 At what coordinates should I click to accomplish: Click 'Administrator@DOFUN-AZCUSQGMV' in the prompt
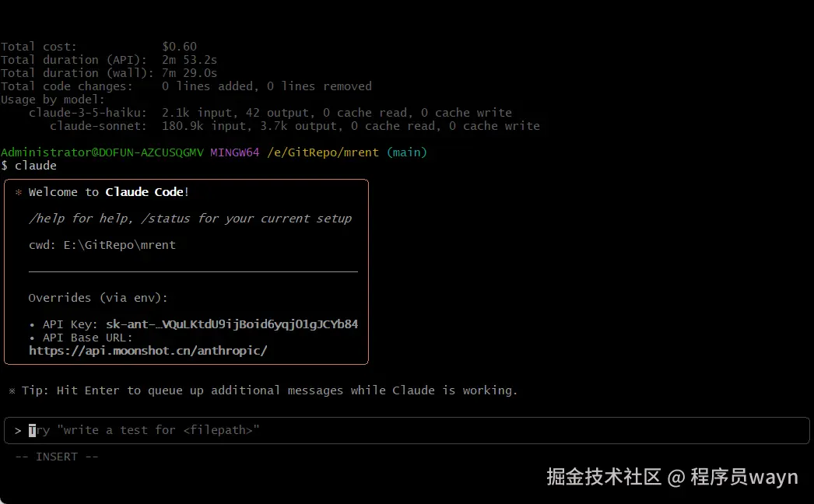102,152
